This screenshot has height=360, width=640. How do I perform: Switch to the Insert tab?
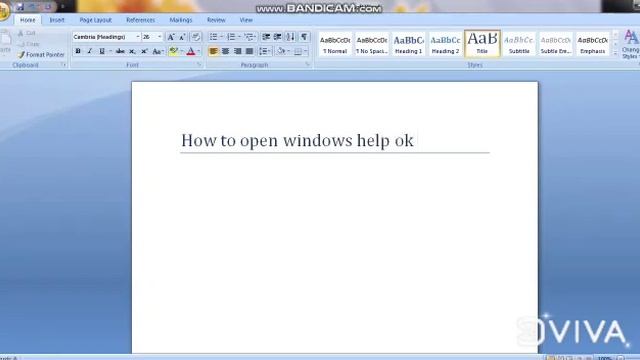click(x=57, y=20)
